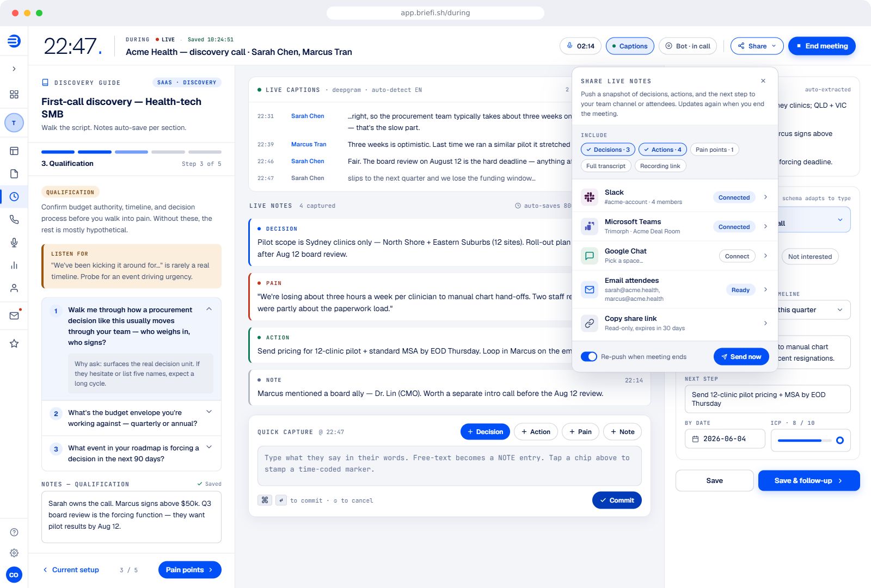Open the contacts person sidebar icon
This screenshot has width=871, height=588.
[14, 288]
